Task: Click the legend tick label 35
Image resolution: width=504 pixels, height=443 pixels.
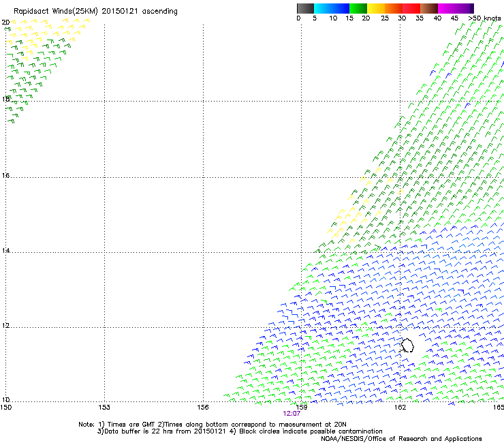Action: 420,18
